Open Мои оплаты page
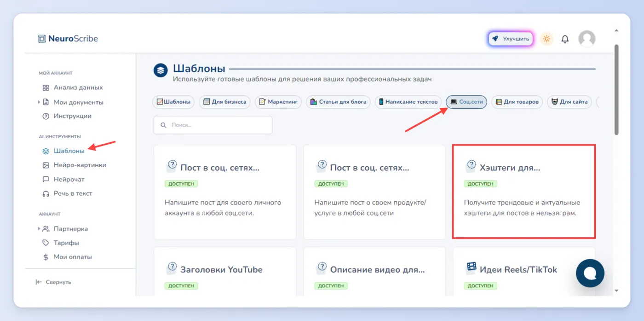This screenshot has height=321, width=644. click(x=67, y=257)
